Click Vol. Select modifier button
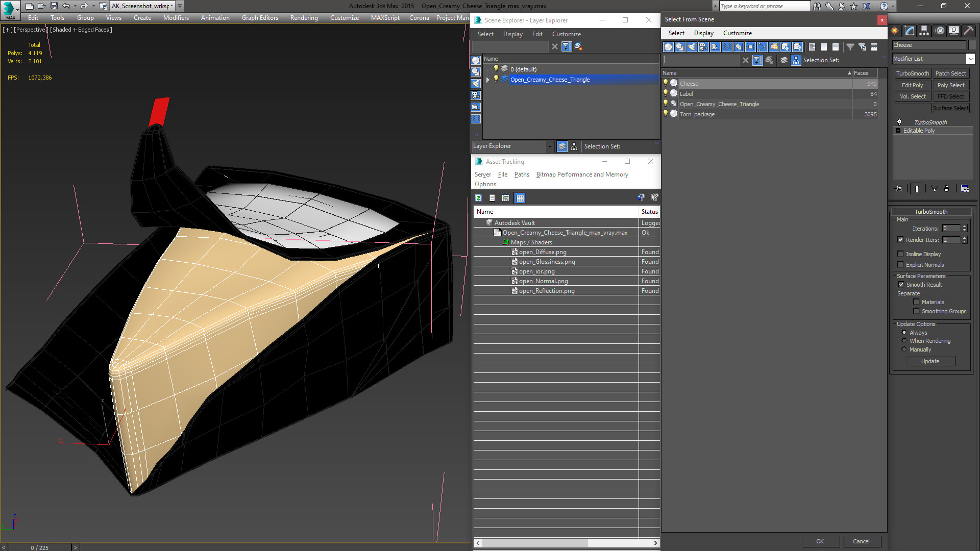The image size is (980, 551). coord(912,96)
